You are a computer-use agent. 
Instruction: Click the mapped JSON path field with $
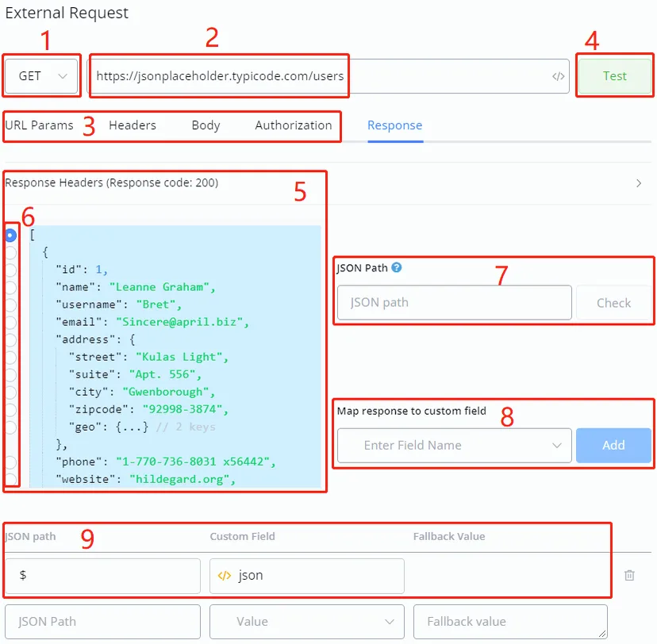[x=102, y=576]
